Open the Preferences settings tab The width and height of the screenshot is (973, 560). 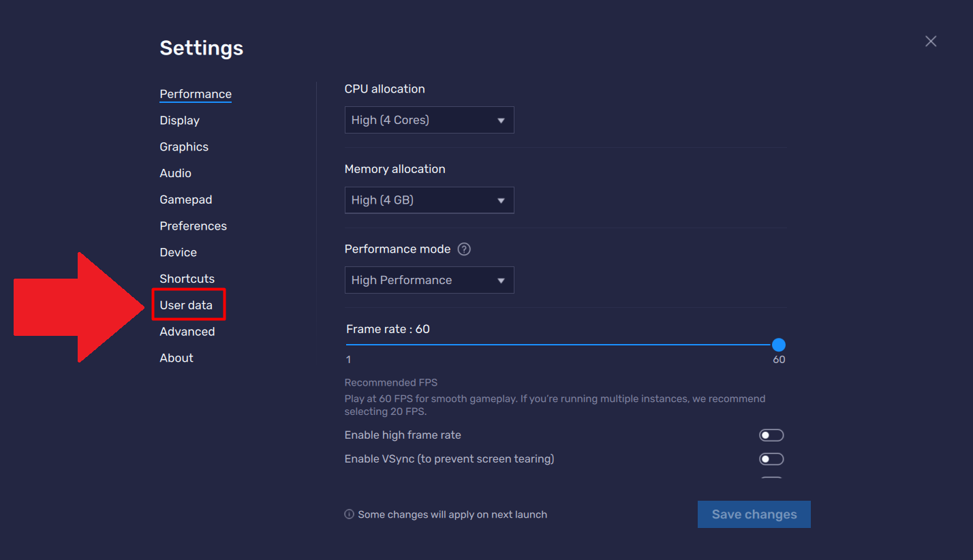pyautogui.click(x=193, y=226)
